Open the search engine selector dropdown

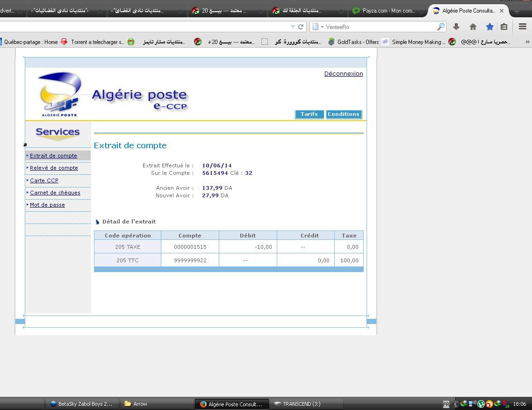point(318,27)
